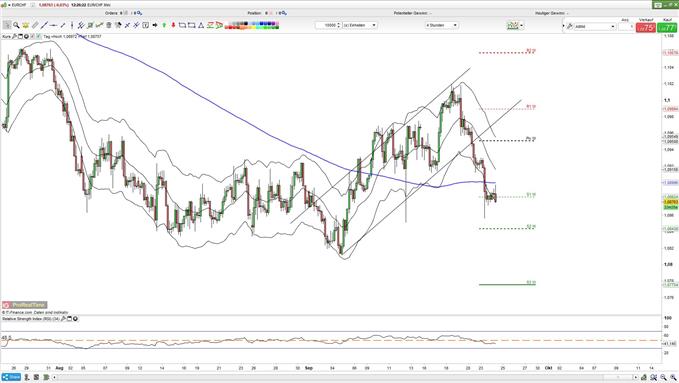Select the trend line drawing tool
679x383 pixels.
coord(44,25)
